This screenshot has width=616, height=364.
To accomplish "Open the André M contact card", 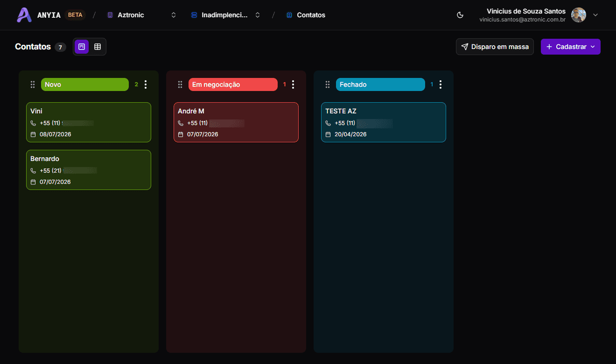I will [236, 122].
